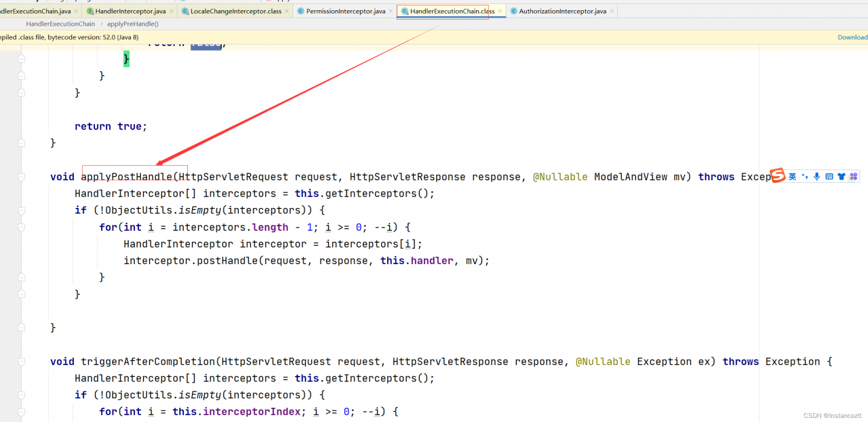Click the applyPostHandle method name
The height and width of the screenshot is (422, 868).
click(127, 177)
